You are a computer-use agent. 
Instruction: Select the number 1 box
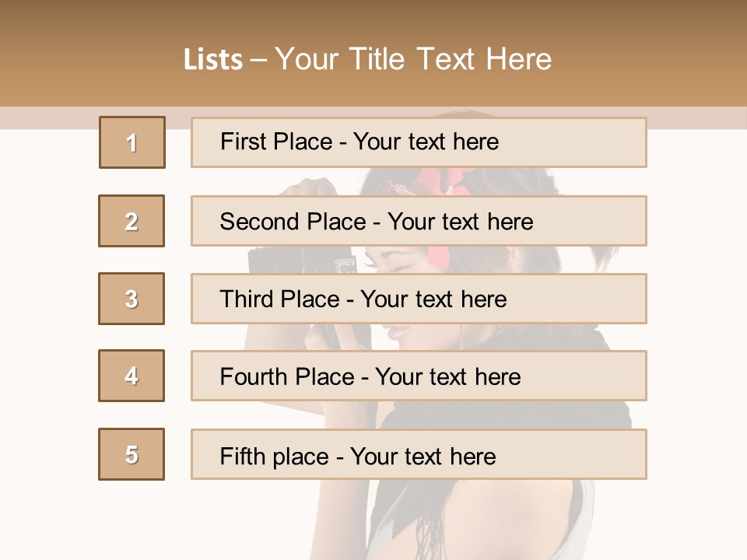132,142
